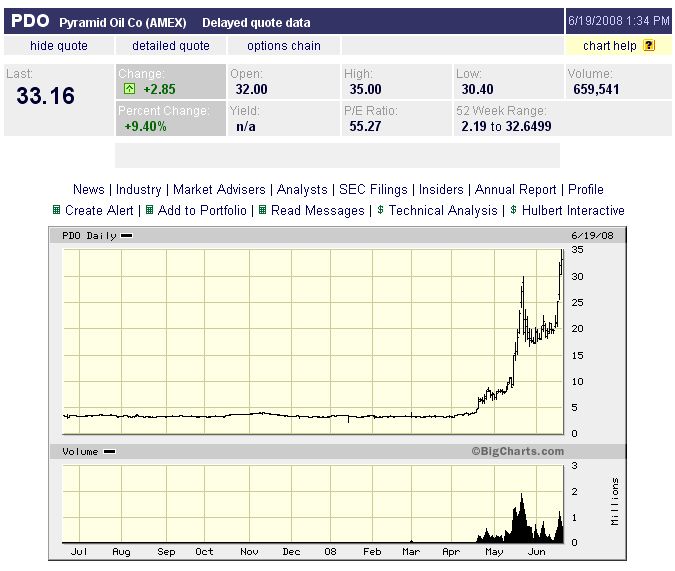Click the dollar icon before Technical Analysis
Viewport: 675px width, 571px height.
point(380,210)
